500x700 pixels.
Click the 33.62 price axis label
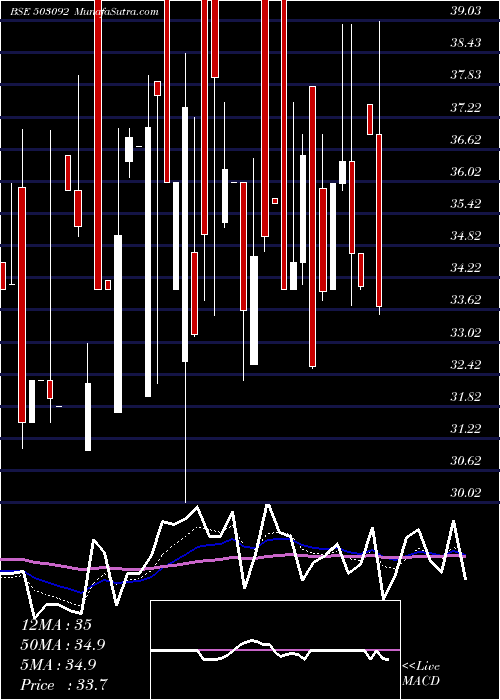point(466,300)
